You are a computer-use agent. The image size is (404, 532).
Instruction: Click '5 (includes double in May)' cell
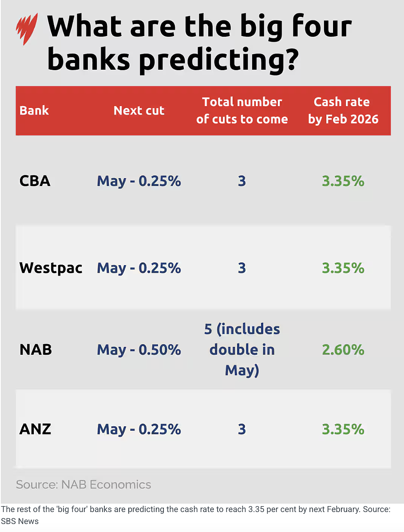(x=242, y=350)
